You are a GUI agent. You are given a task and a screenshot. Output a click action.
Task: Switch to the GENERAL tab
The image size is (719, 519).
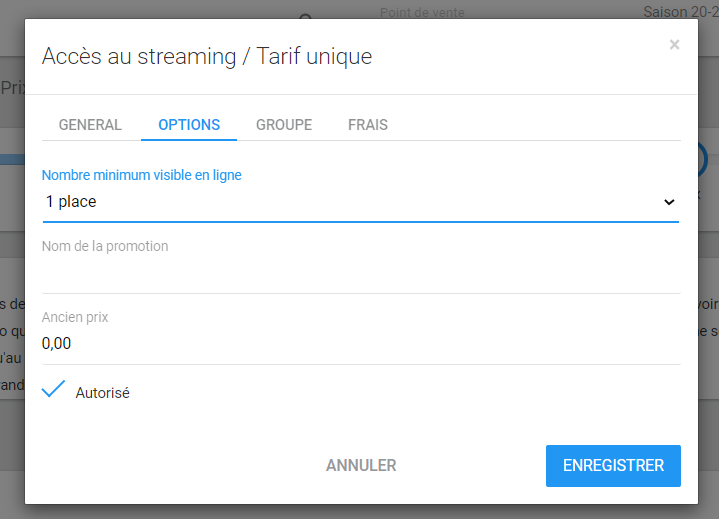click(90, 125)
